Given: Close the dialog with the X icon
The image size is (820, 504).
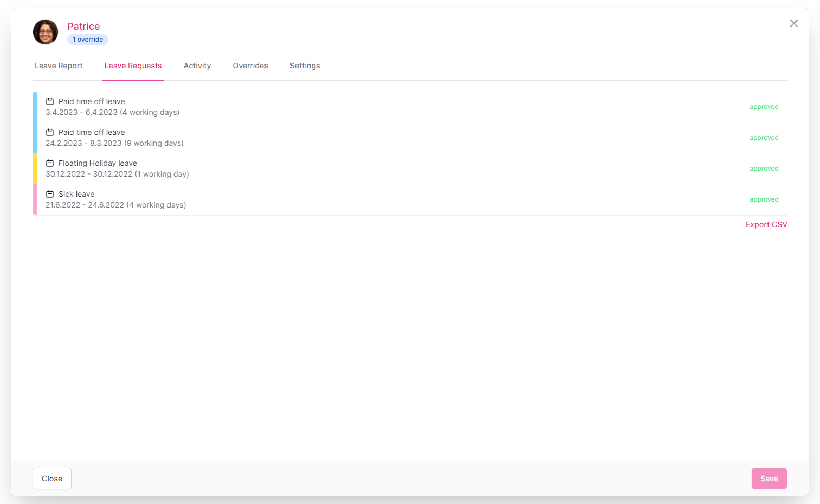Looking at the screenshot, I should click(x=793, y=23).
